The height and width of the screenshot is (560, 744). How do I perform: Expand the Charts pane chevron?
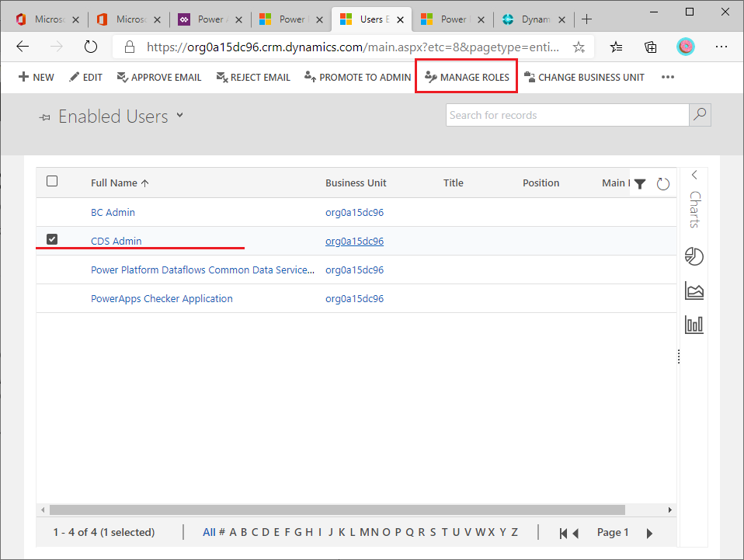coord(694,175)
